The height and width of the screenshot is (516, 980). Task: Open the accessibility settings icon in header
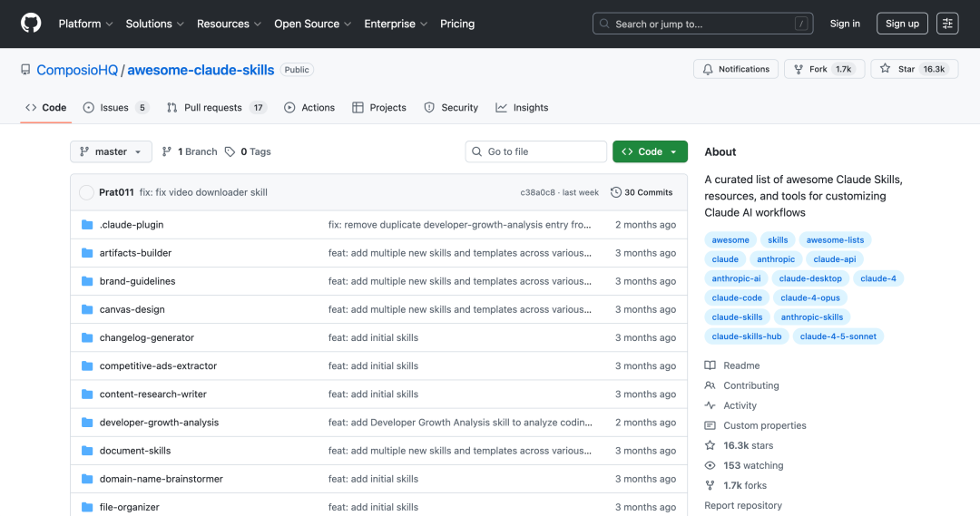(x=947, y=24)
